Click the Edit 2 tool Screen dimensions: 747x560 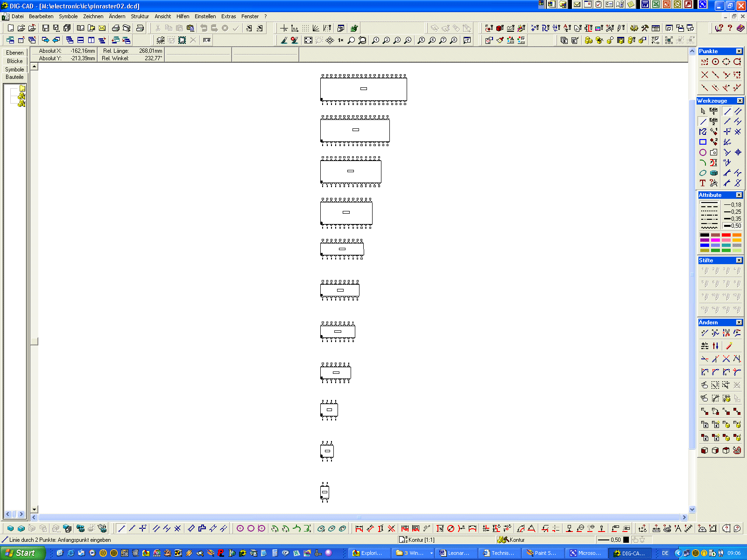(x=714, y=121)
